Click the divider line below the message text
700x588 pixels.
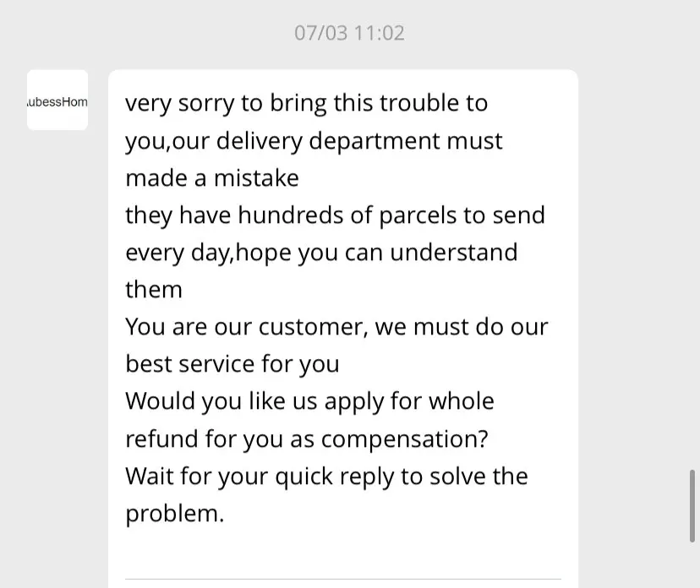[342, 579]
